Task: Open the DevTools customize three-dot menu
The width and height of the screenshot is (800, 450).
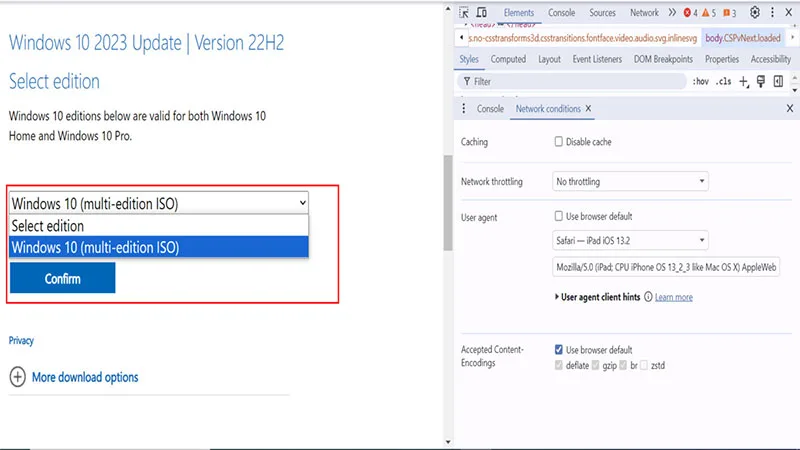Action: [772, 12]
